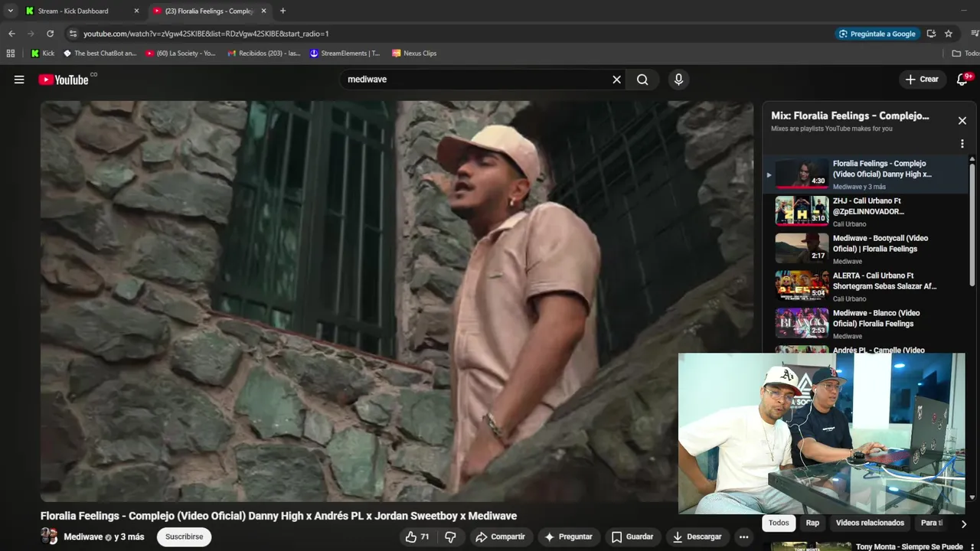This screenshot has height=551, width=980.
Task: Dislike the video with thumbs down
Action: pyautogui.click(x=450, y=537)
